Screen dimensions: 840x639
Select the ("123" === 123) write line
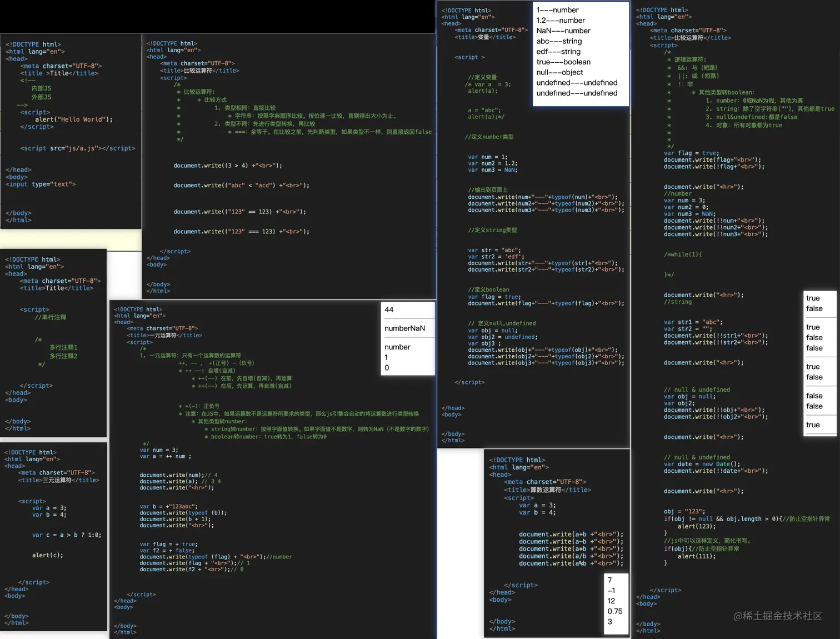coord(241,232)
